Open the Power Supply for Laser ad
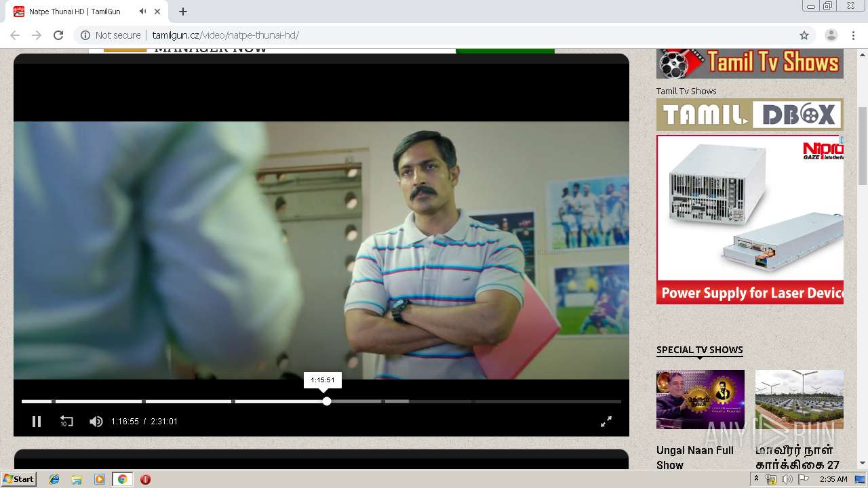This screenshot has height=488, width=868. click(750, 220)
